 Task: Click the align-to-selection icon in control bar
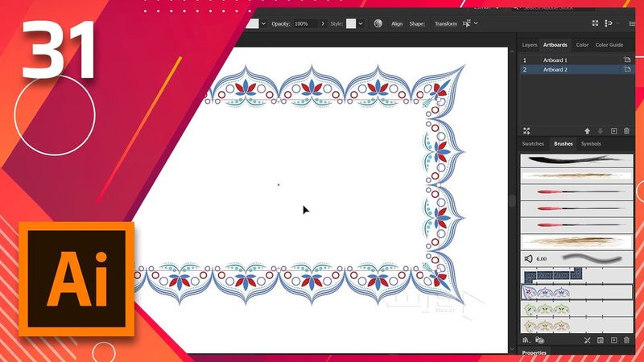tap(609, 23)
